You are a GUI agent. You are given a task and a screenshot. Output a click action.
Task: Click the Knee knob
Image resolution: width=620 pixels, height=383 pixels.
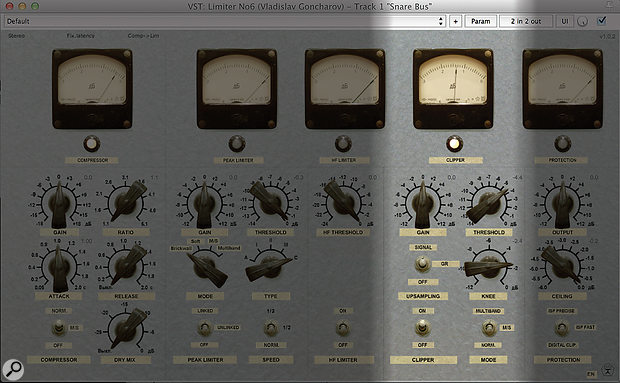[489, 267]
